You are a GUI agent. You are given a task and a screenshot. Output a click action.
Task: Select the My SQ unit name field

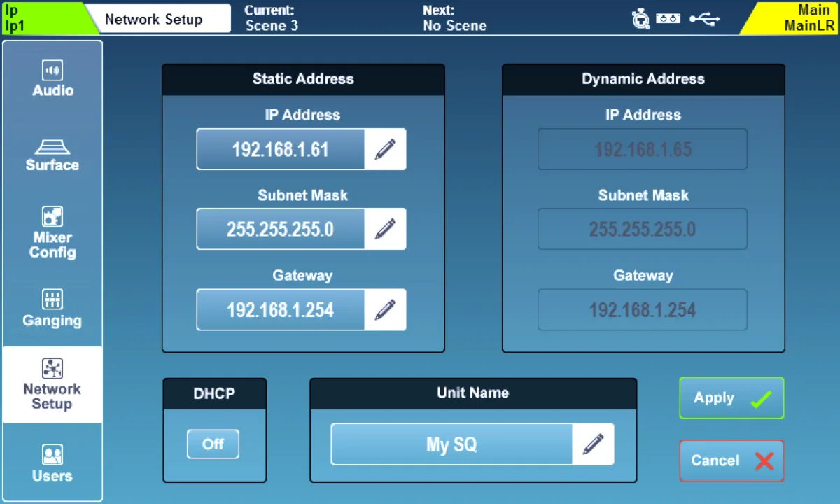pyautogui.click(x=451, y=444)
